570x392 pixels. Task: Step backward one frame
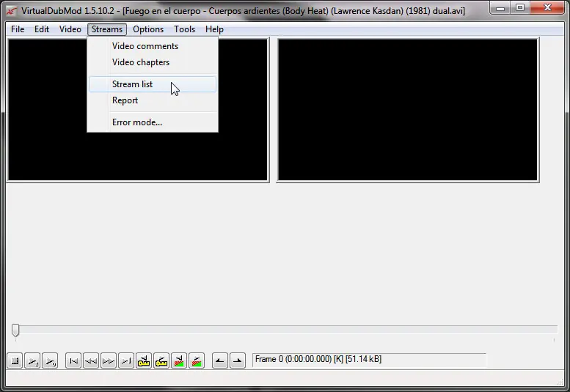click(x=90, y=360)
